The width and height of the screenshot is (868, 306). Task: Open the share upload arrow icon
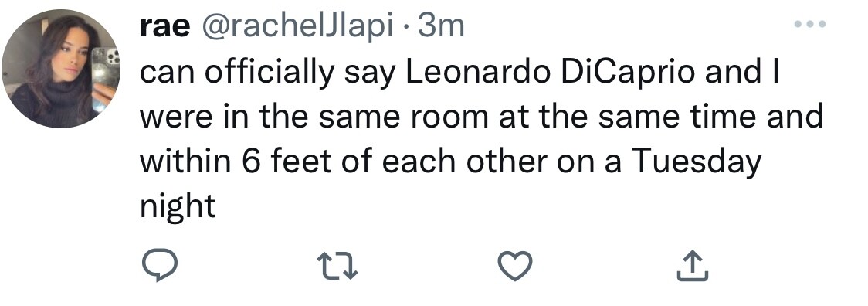click(x=693, y=266)
